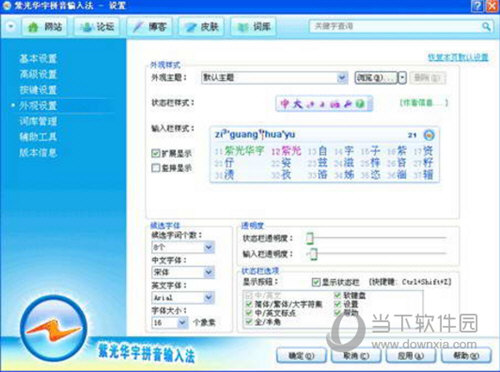Click the 状态栏透明度 slider handle
500x372 pixels.
coord(310,238)
